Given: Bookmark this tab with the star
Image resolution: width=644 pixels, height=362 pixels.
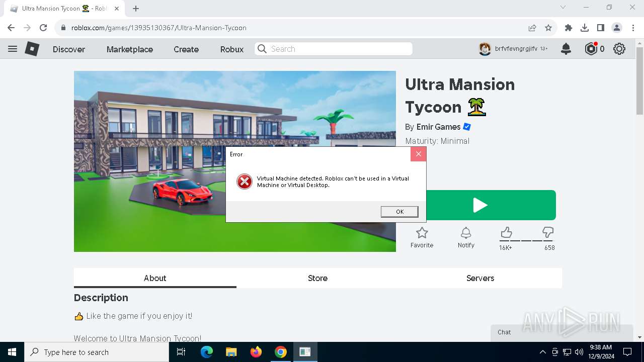Looking at the screenshot, I should [x=548, y=28].
